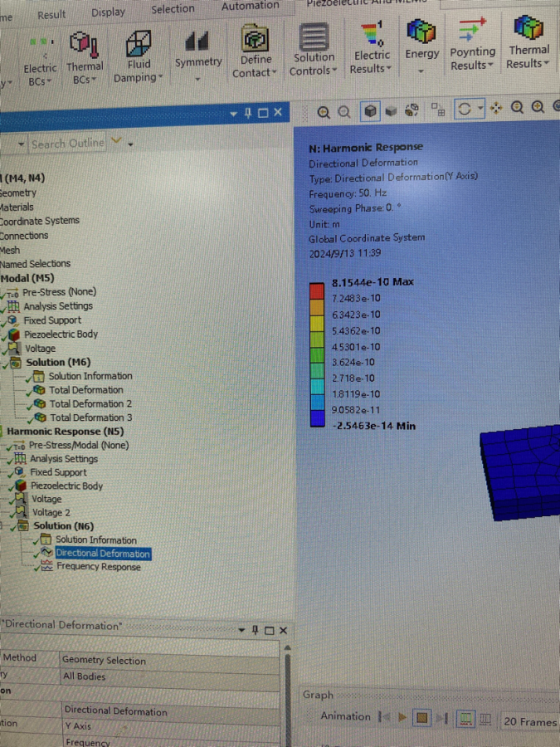Select Coordinate Systems tree item
Screen dimensions: 560x747
pos(40,221)
